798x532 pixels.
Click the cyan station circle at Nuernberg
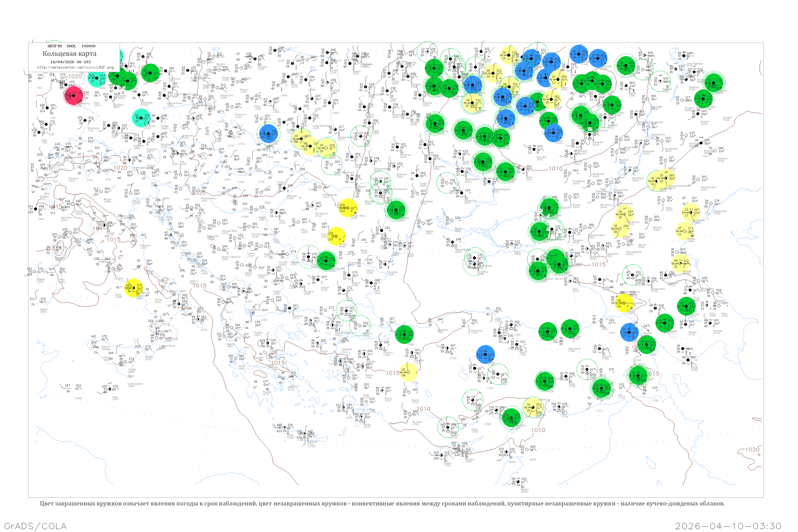[x=141, y=118]
